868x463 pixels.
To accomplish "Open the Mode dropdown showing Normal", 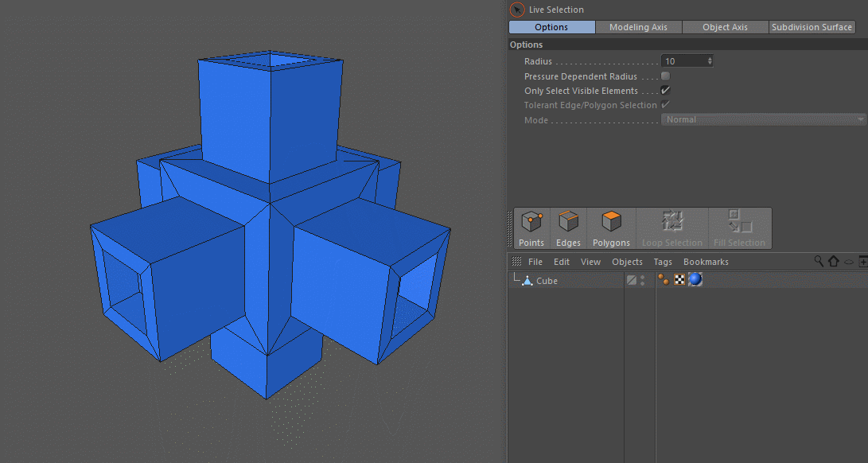I will tap(764, 119).
